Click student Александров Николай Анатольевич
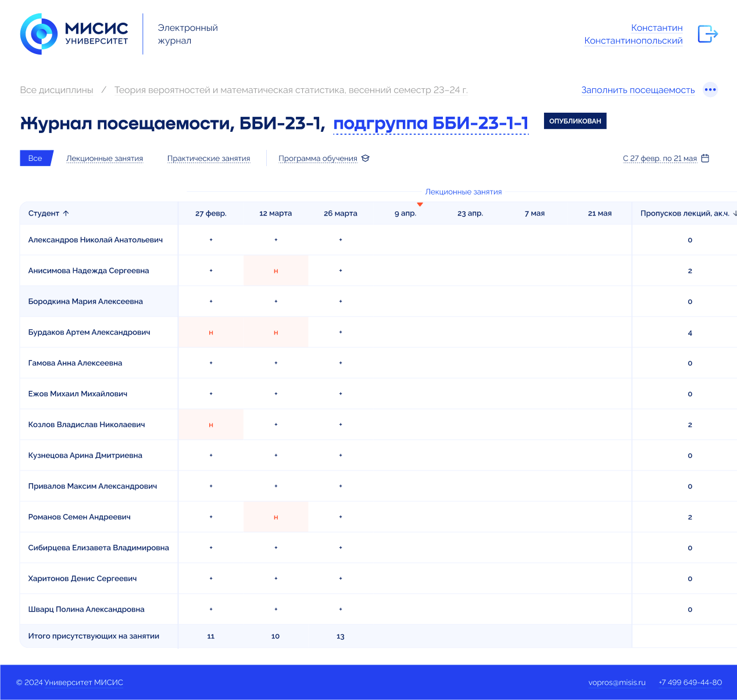This screenshot has width=737, height=700. coord(95,240)
